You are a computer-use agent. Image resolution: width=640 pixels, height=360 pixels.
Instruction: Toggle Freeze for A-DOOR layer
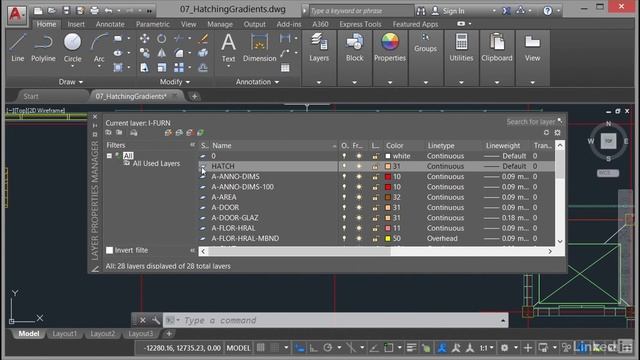359,207
